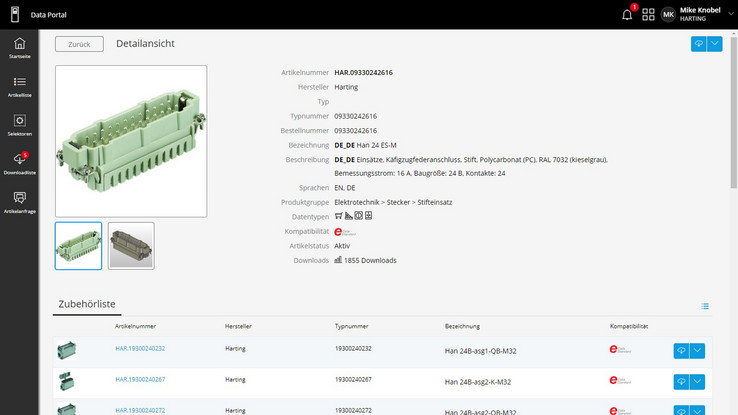Open the Downloadliste sidebar icon
The height and width of the screenshot is (415, 738).
(x=20, y=162)
